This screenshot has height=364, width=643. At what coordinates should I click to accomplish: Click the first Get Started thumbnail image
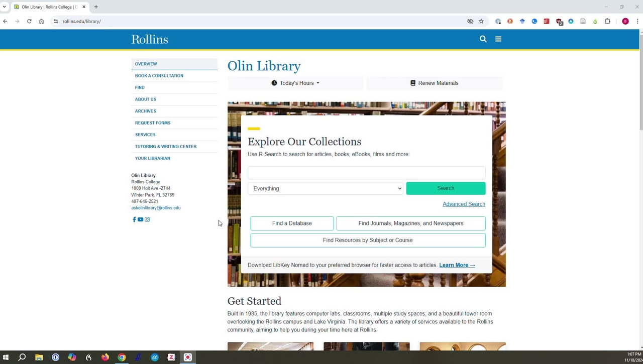pos(270,346)
